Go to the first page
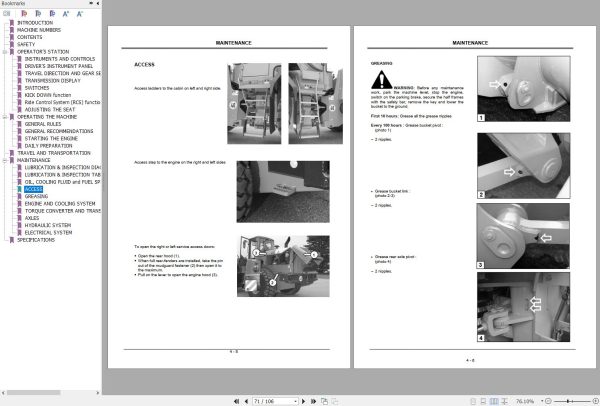 (x=236, y=401)
